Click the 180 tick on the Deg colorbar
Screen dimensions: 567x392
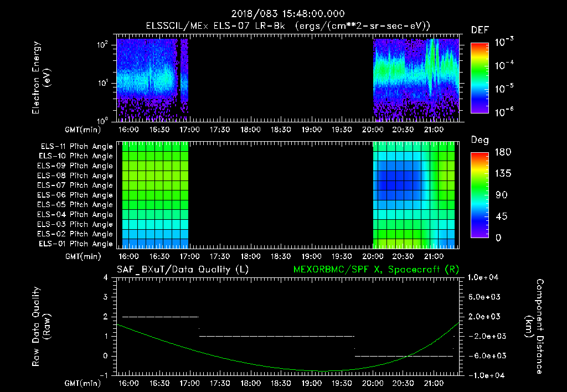[x=503, y=152]
